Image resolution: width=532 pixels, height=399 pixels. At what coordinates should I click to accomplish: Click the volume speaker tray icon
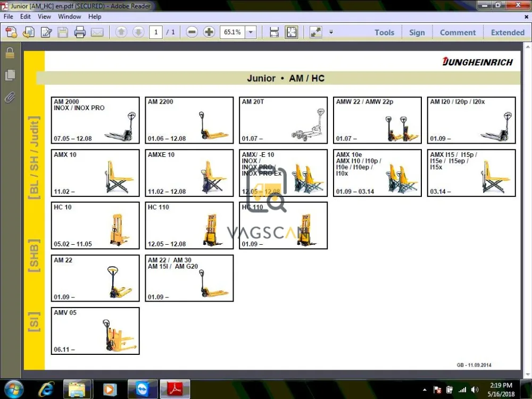[475, 389]
